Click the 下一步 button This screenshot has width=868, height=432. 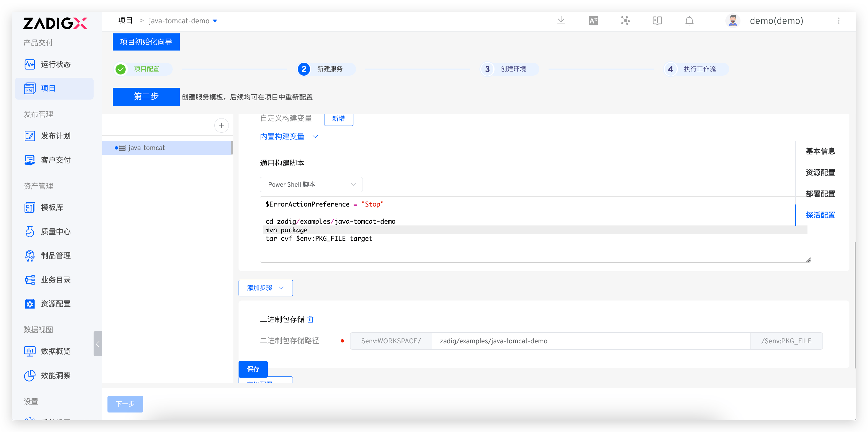125,404
